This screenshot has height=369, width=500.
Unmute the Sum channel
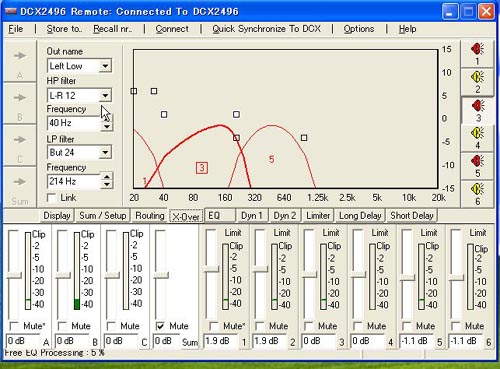(x=160, y=326)
